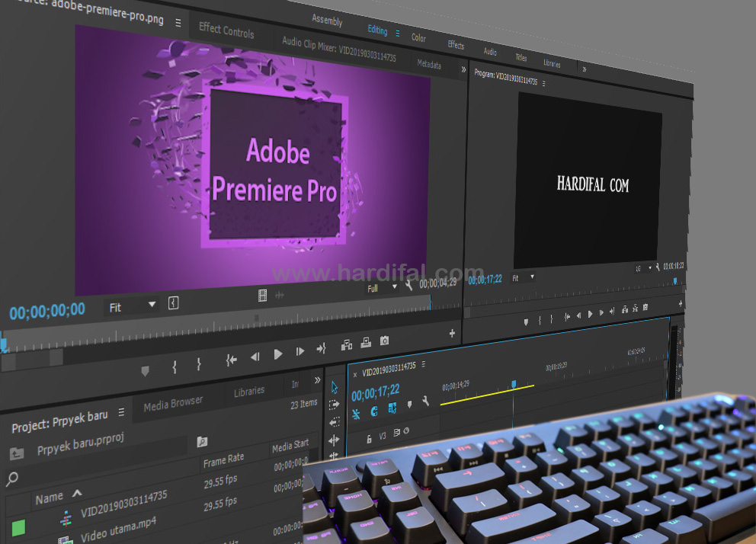Open the Source zoom level Fit dropdown
Image resolution: width=756 pixels, height=544 pixels.
[x=132, y=306]
